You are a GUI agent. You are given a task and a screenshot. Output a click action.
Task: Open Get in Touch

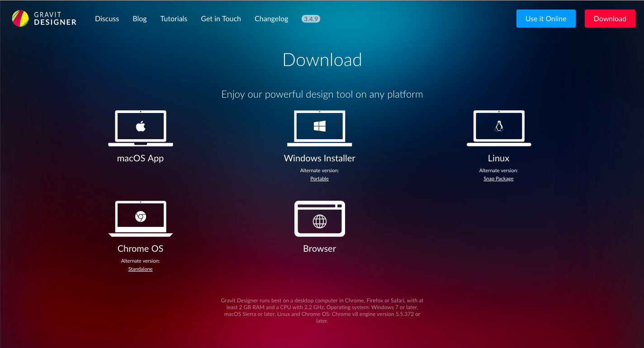[x=221, y=19]
